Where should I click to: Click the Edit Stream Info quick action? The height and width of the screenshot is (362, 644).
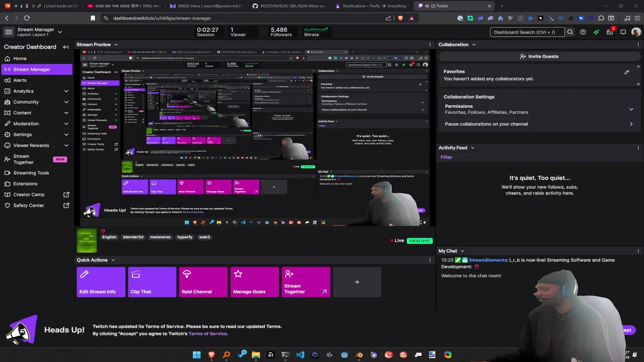click(101, 282)
